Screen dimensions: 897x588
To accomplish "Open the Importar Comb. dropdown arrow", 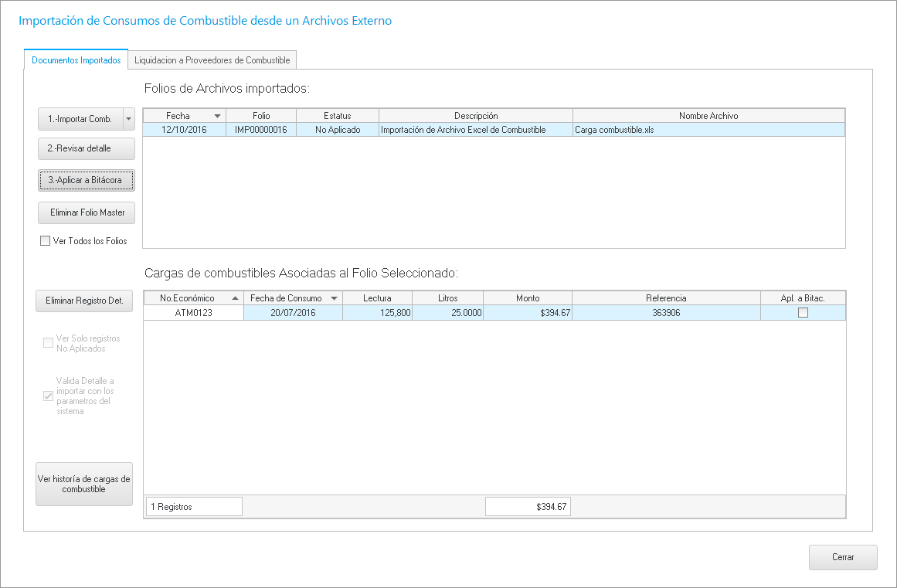I will (x=128, y=119).
